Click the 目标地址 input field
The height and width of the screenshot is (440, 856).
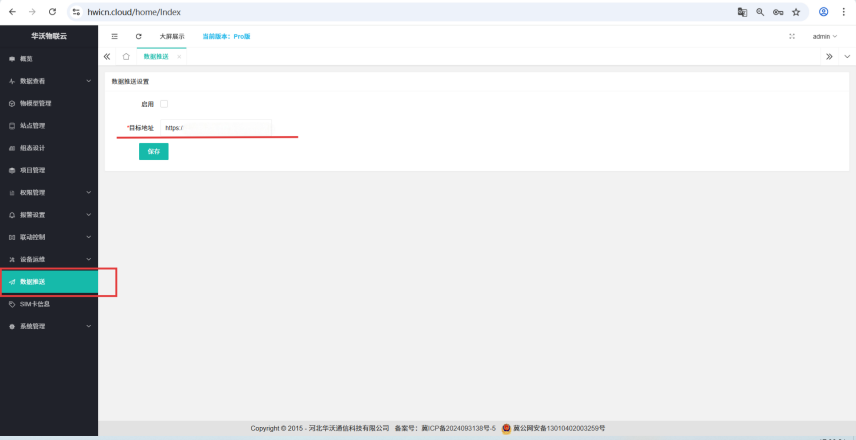(215, 128)
